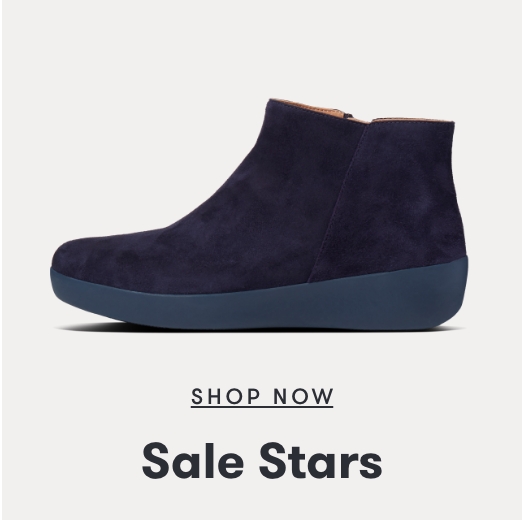Click the zipper pull on the boot

[x=350, y=115]
